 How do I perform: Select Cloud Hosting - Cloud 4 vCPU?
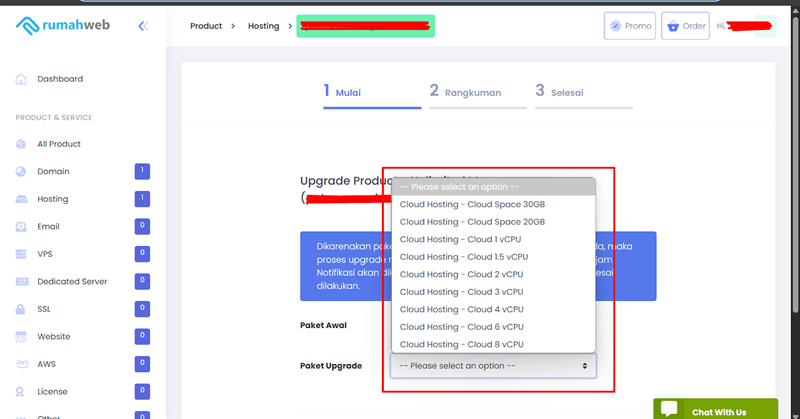coord(493,309)
